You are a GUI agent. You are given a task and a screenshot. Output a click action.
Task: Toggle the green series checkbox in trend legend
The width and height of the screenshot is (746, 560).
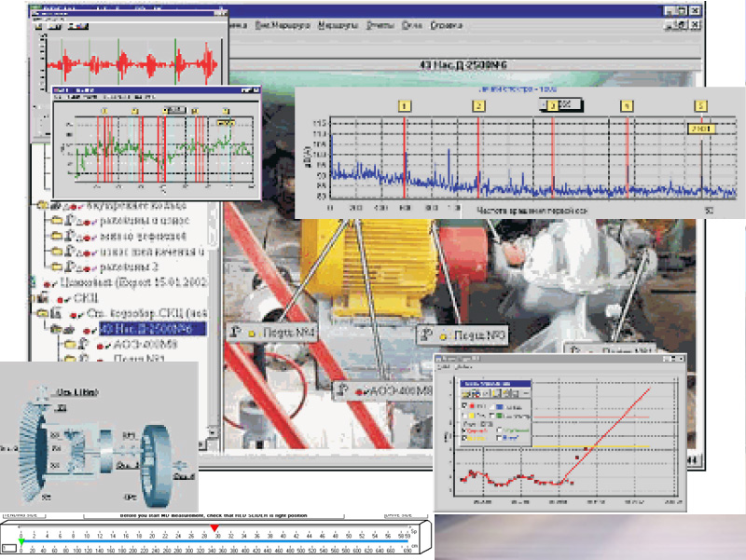(x=493, y=416)
